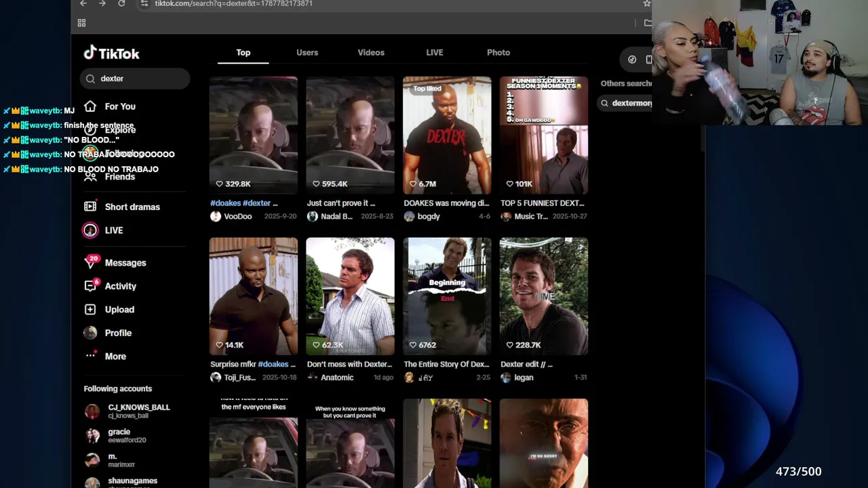Click the legan author avatar
The height and width of the screenshot is (488, 868).
506,378
